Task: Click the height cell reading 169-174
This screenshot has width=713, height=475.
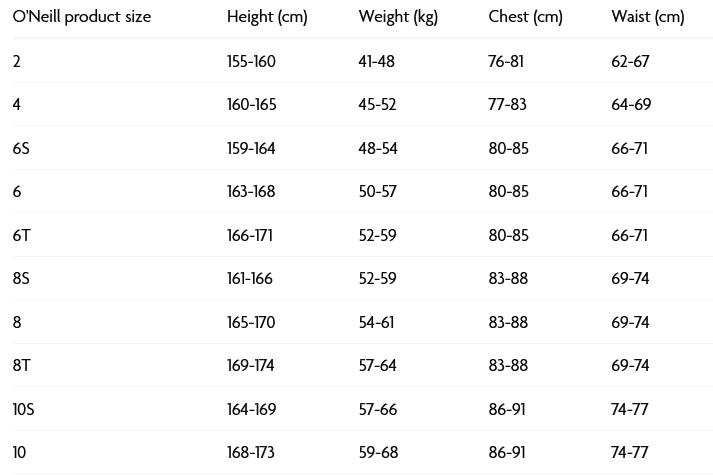Action: pos(251,366)
